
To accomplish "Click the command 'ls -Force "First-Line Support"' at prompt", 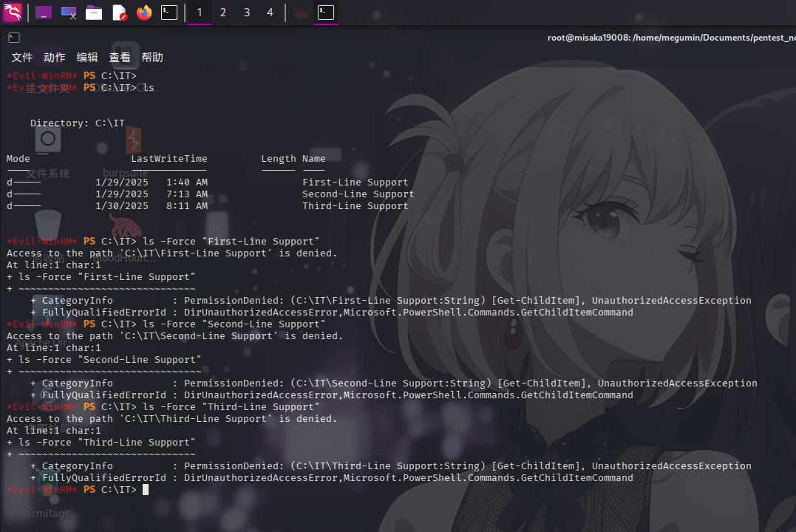I will [231, 241].
